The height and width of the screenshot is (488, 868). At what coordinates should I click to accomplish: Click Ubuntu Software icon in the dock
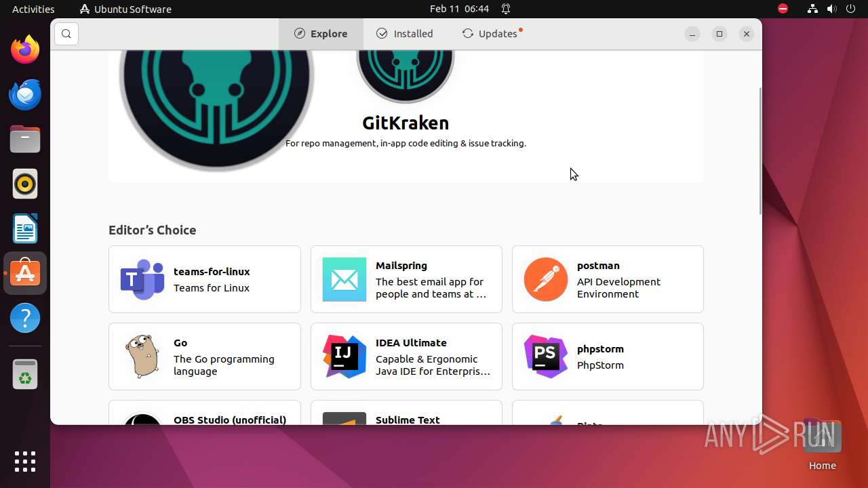25,273
